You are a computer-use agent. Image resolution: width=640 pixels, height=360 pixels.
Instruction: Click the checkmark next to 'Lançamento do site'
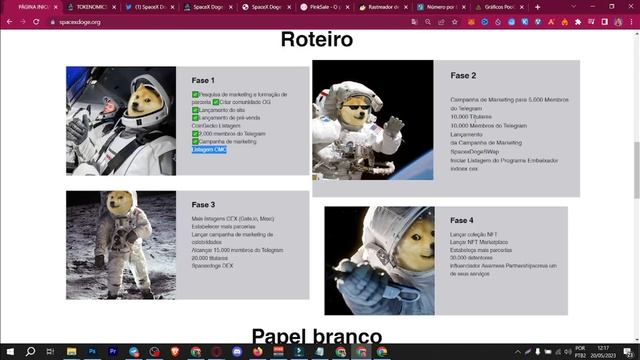click(195, 110)
